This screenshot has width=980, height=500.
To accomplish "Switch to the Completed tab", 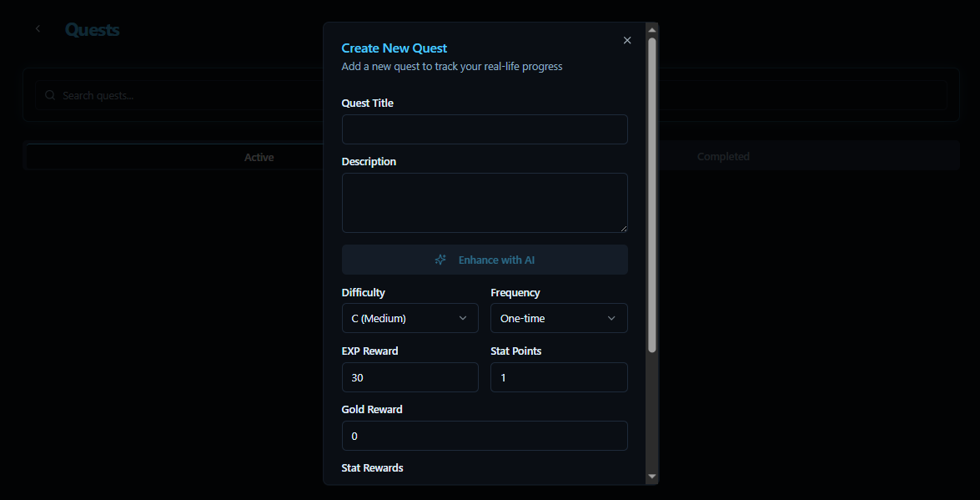I will tap(723, 156).
